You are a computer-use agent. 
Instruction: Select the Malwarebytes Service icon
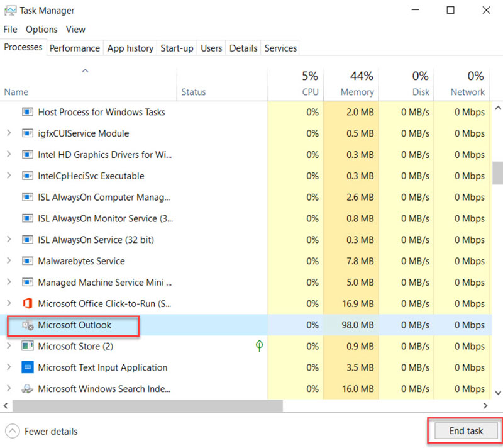pos(26,260)
